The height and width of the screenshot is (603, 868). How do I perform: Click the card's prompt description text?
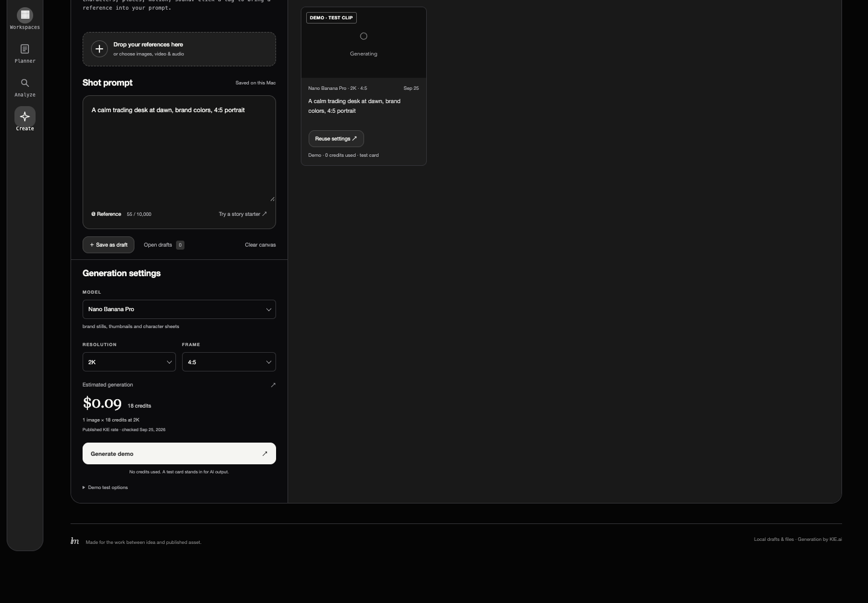[x=354, y=106]
